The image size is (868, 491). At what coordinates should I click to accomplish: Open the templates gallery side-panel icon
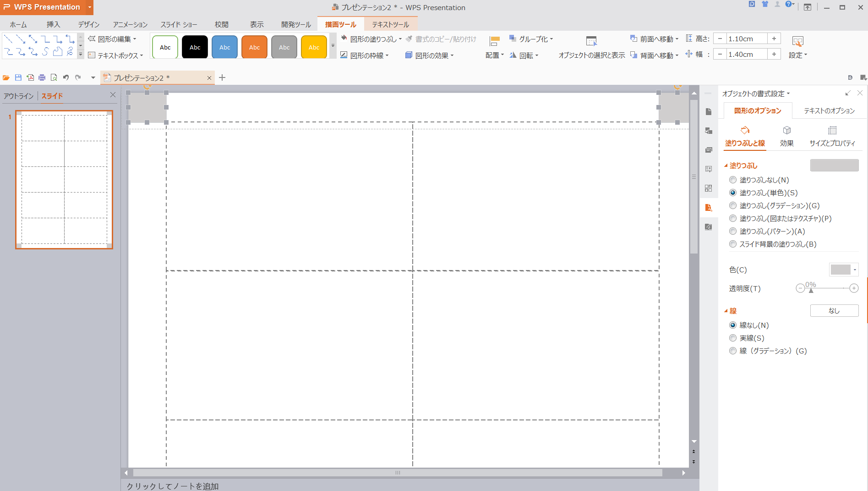709,188
